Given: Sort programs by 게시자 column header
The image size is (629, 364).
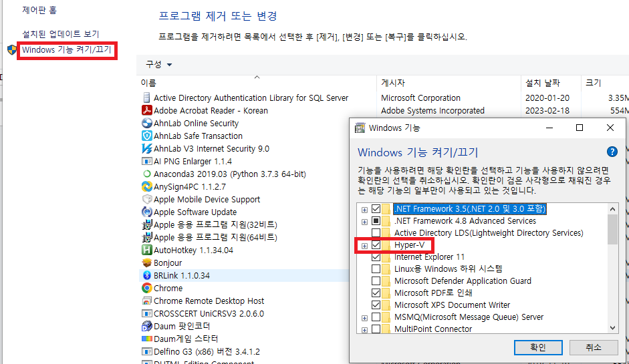Looking at the screenshot, I should (449, 83).
